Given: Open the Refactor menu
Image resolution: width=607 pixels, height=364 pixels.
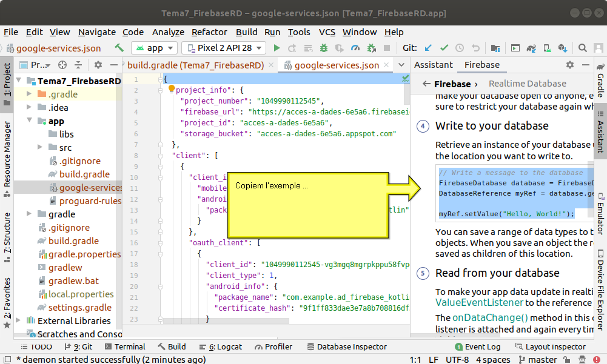Looking at the screenshot, I should [x=209, y=32].
